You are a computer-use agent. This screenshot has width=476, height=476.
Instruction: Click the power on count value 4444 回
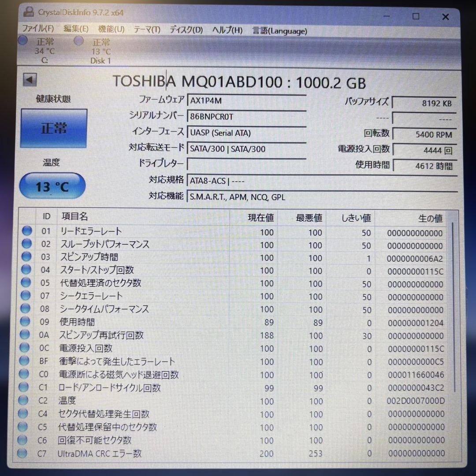pos(424,150)
